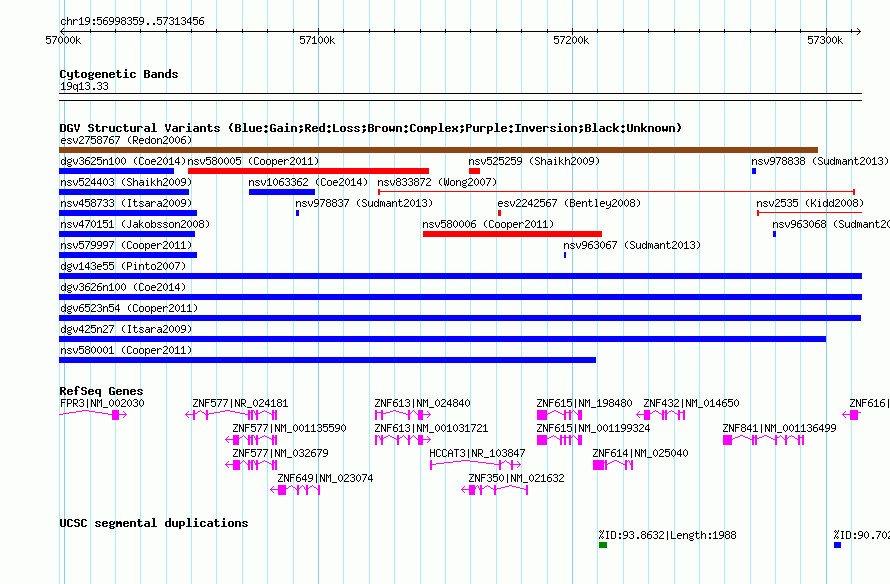Click the nsv963068 blue marker
890x584 pixels.
coord(774,234)
